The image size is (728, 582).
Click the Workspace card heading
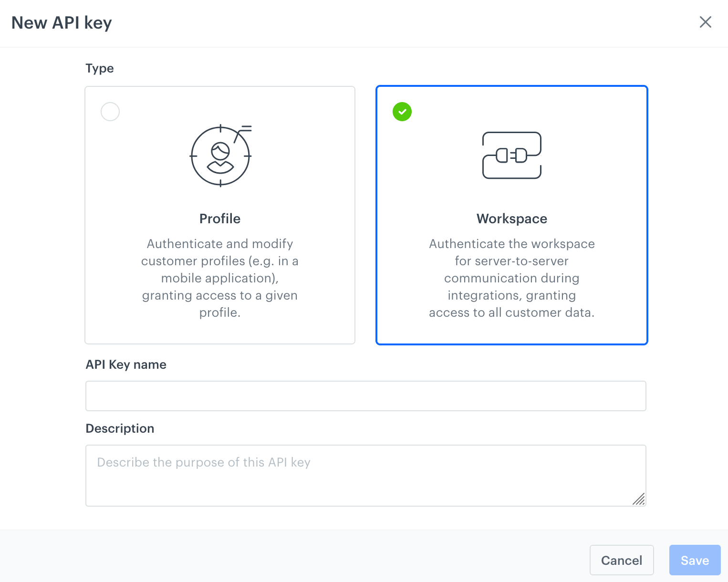click(511, 218)
